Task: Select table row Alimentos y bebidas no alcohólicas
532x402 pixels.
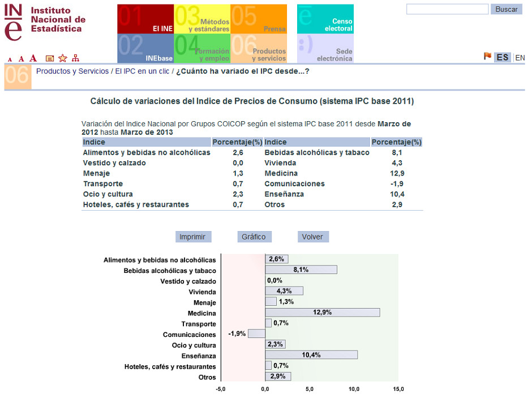Action: pos(147,153)
